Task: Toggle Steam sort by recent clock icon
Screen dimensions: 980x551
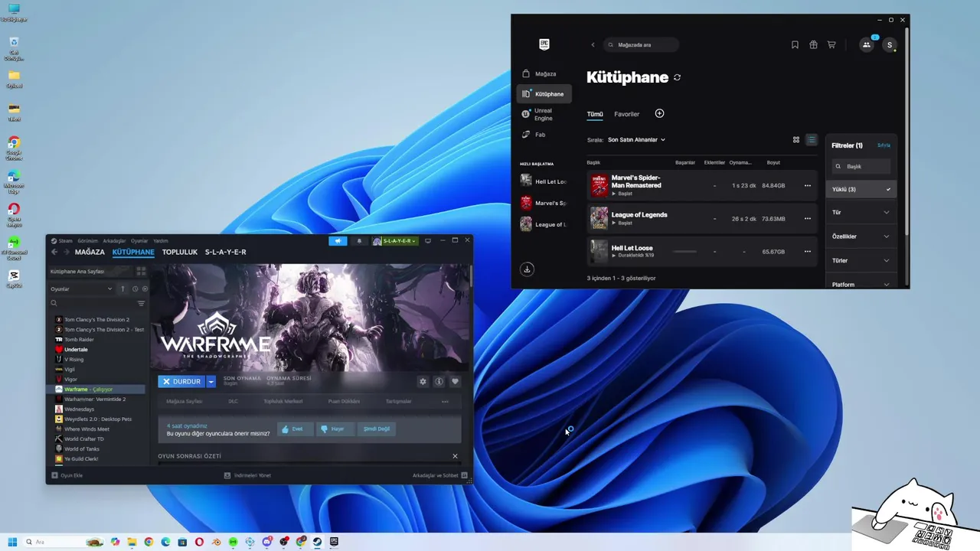Action: coord(135,289)
